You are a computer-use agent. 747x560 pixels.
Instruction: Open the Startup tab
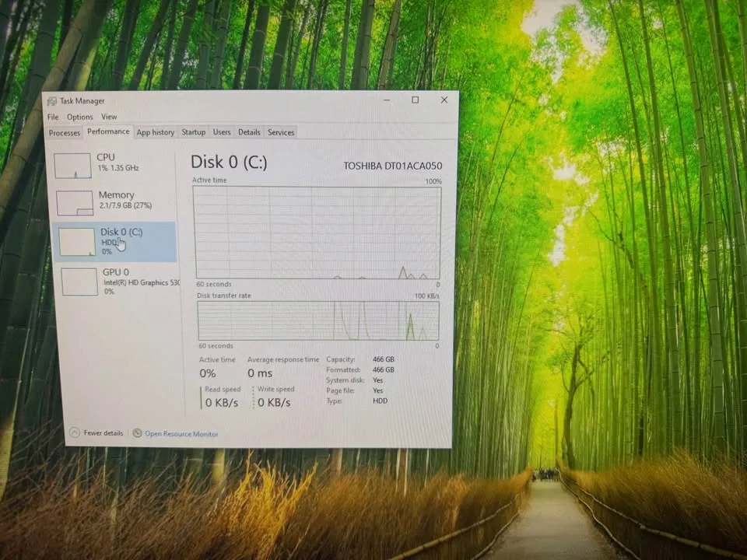click(x=194, y=132)
